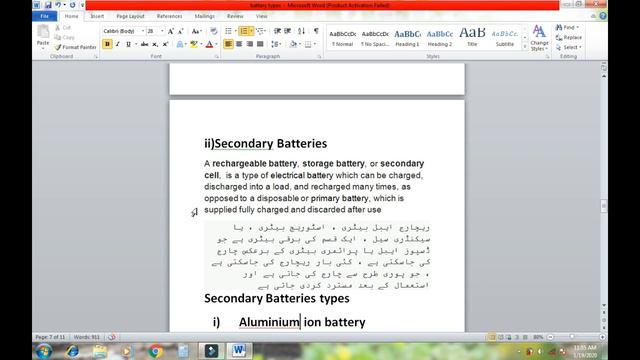The image size is (640, 360).
Task: Select Align Text Right
Action: (250, 44)
